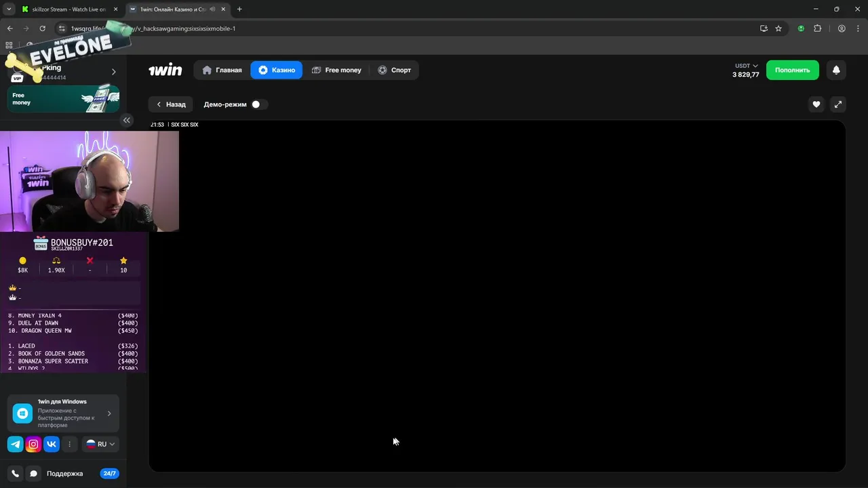Screen dimensions: 868x488
Task: View site information icon in address bar
Action: click(62, 28)
